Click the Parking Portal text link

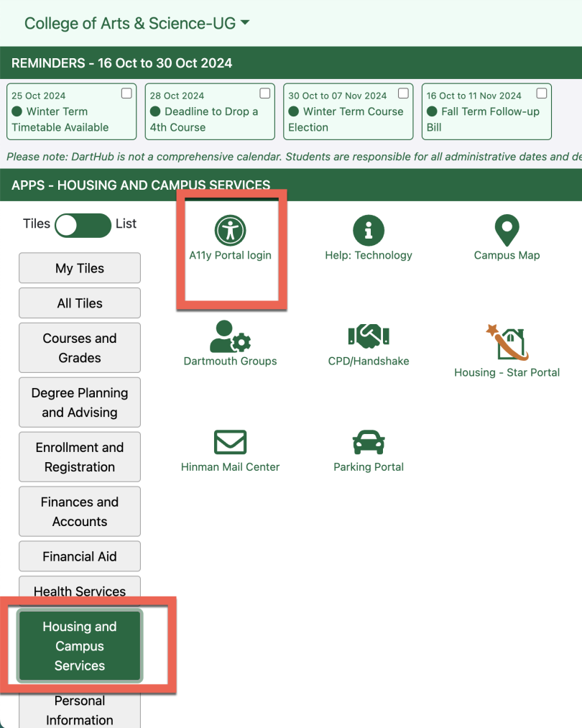point(369,467)
